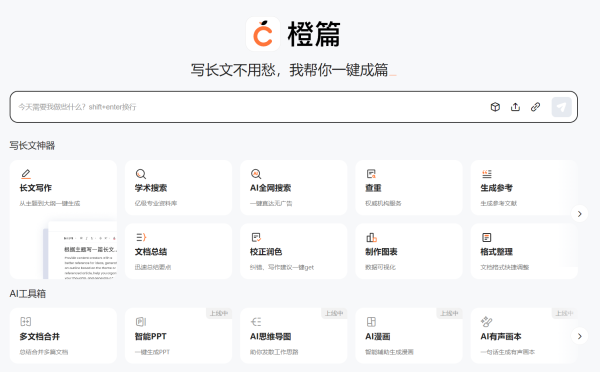Click the AI漫画 card icon
600x372 pixels.
[371, 321]
